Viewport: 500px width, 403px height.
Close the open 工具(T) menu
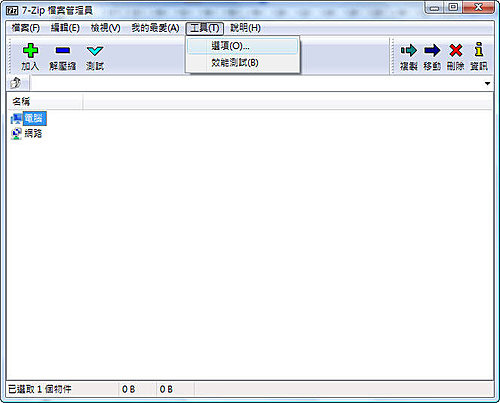205,28
